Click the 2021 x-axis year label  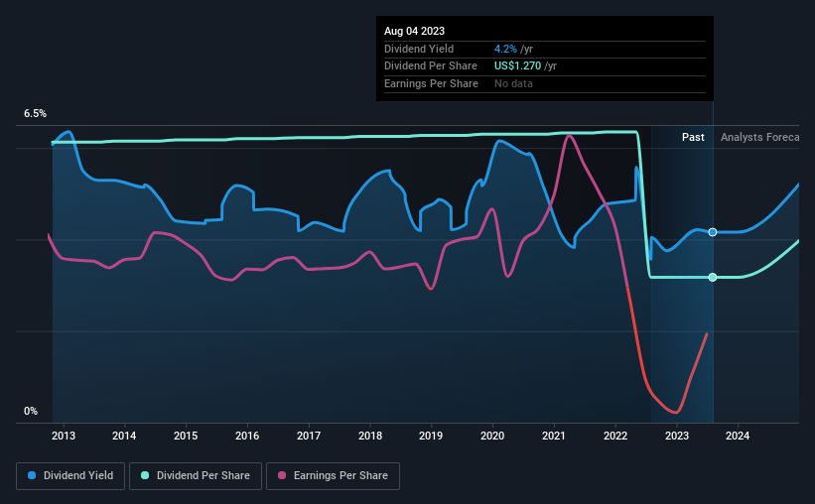pyautogui.click(x=554, y=436)
